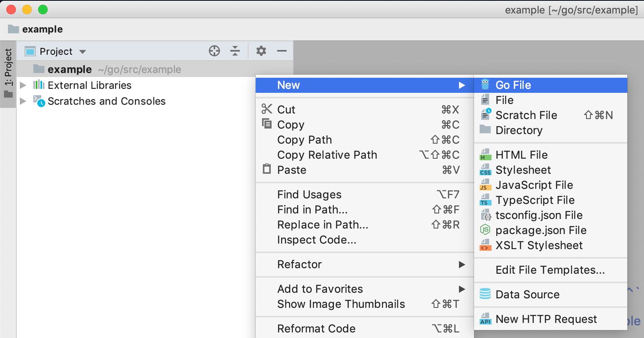Expand the External Libraries tree node
The height and width of the screenshot is (338, 644).
[x=23, y=85]
